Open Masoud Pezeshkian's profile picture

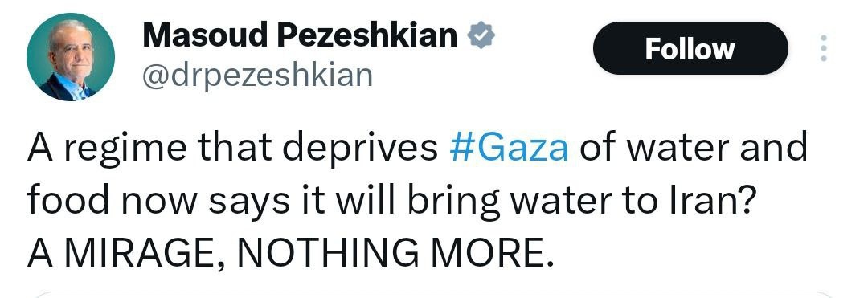[x=71, y=57]
